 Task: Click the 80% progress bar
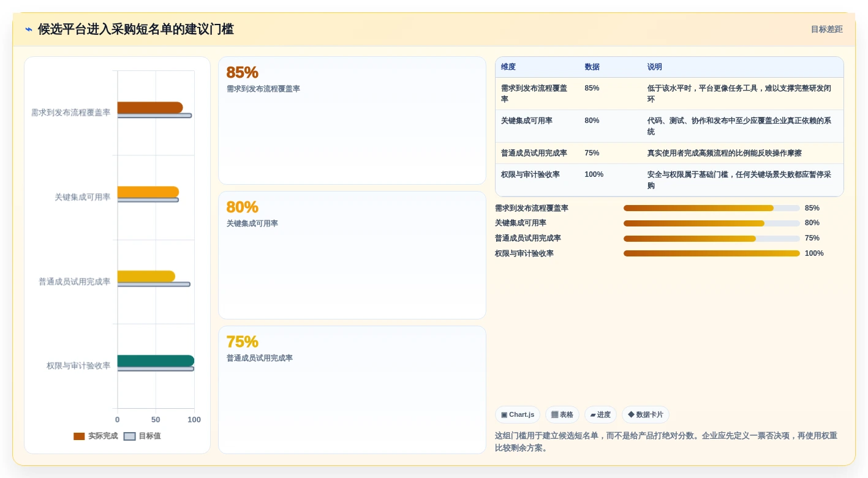pyautogui.click(x=712, y=223)
